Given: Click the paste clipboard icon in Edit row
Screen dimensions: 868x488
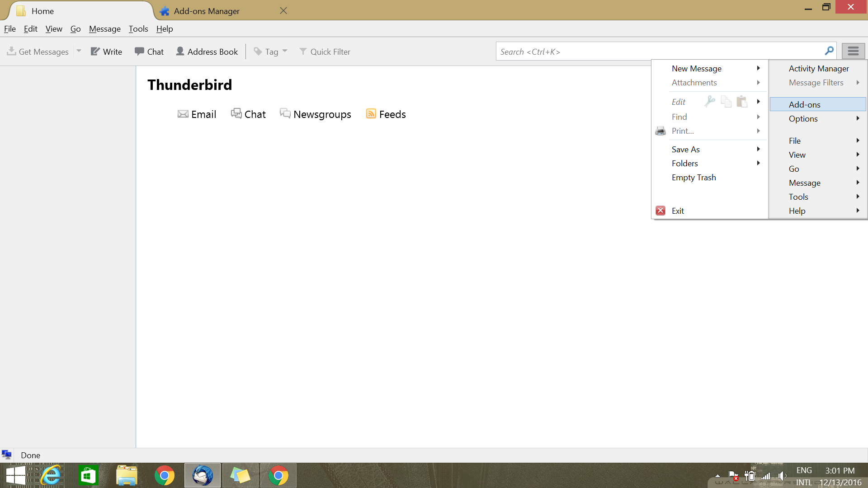Looking at the screenshot, I should (742, 101).
